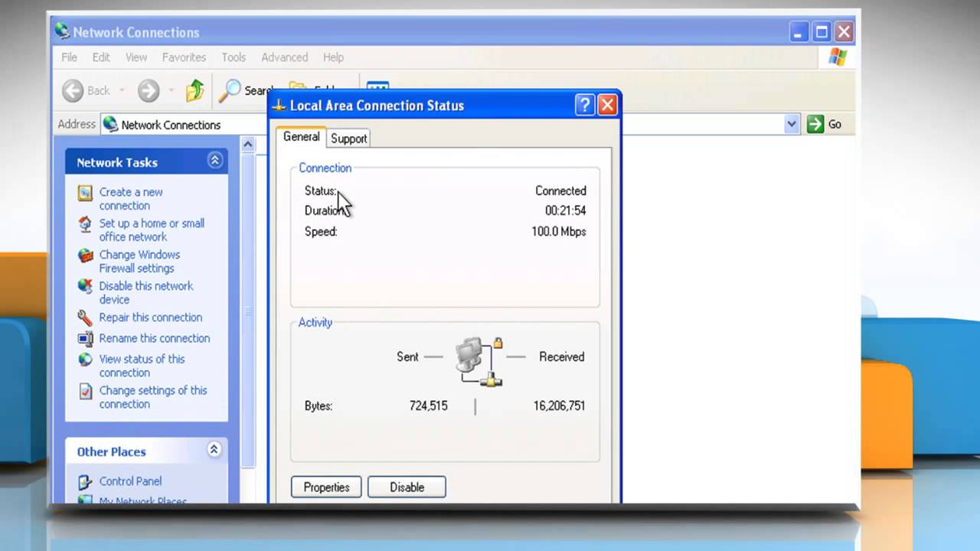Click the green Go arrow icon
The width and height of the screenshot is (980, 551).
click(x=815, y=124)
